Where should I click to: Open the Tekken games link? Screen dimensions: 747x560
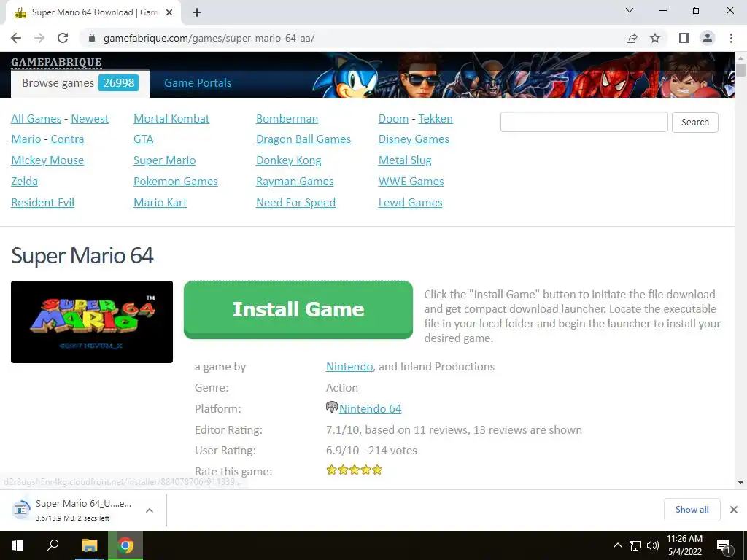tap(436, 119)
